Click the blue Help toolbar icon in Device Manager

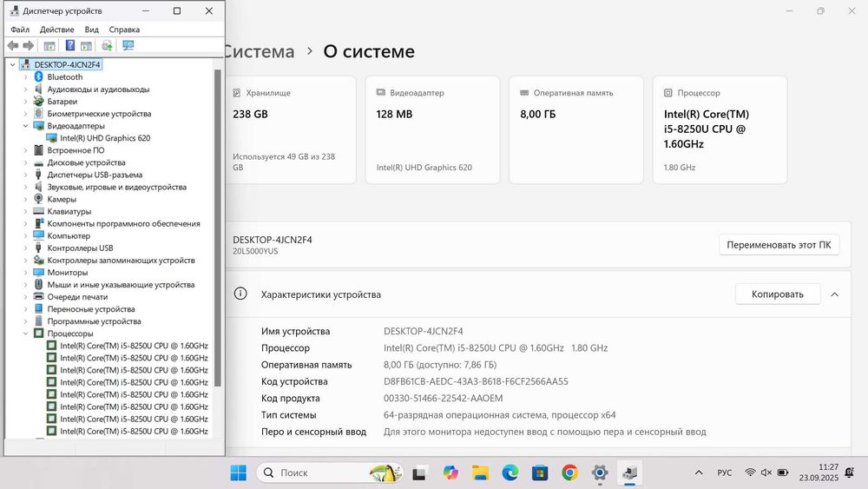[x=69, y=45]
